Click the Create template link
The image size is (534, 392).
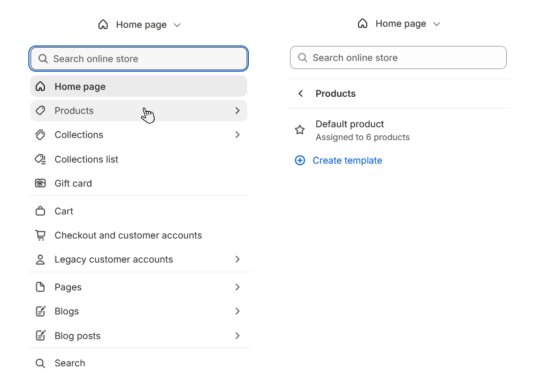347,160
